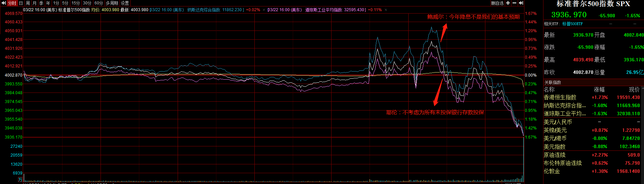Remove the Dow Jones overlay using its × icon

coord(386,10)
